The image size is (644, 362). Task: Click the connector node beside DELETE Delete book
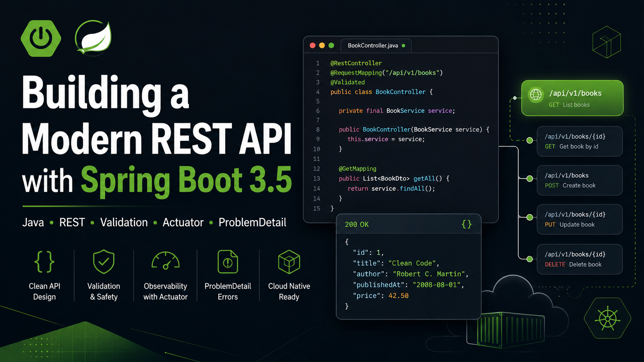pyautogui.click(x=530, y=259)
